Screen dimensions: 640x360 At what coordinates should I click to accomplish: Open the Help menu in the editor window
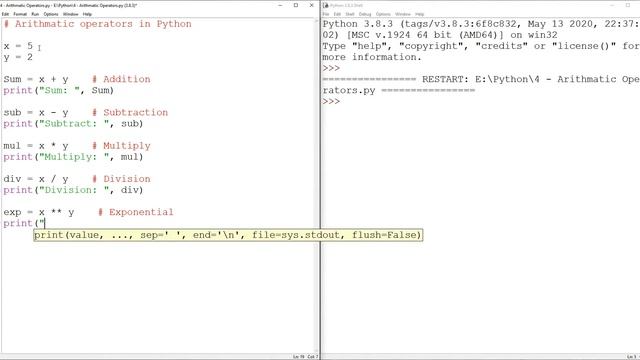pos(87,14)
